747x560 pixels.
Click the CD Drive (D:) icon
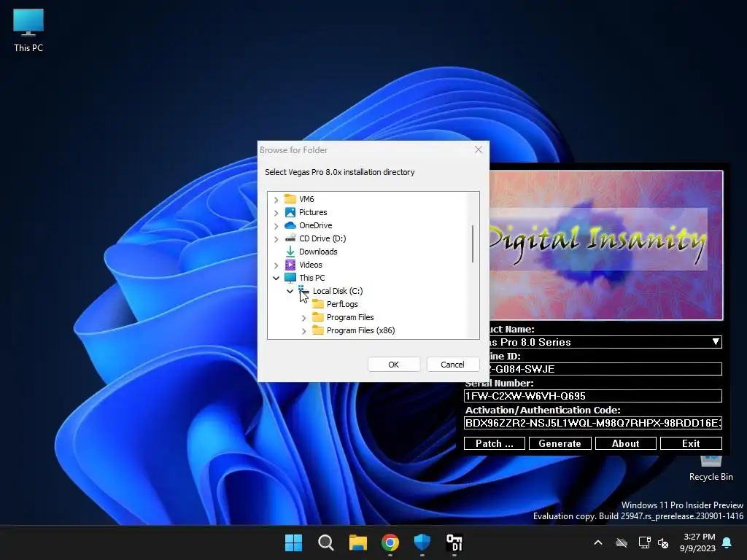click(x=290, y=238)
